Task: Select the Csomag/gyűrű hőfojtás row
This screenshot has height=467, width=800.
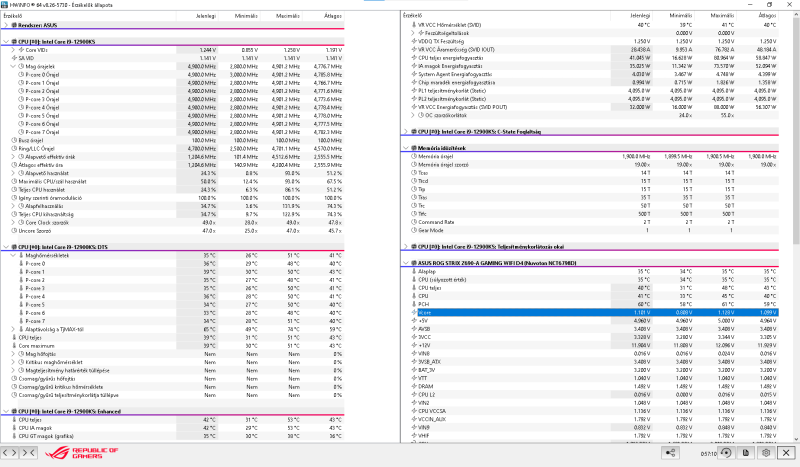Action: click(172, 379)
